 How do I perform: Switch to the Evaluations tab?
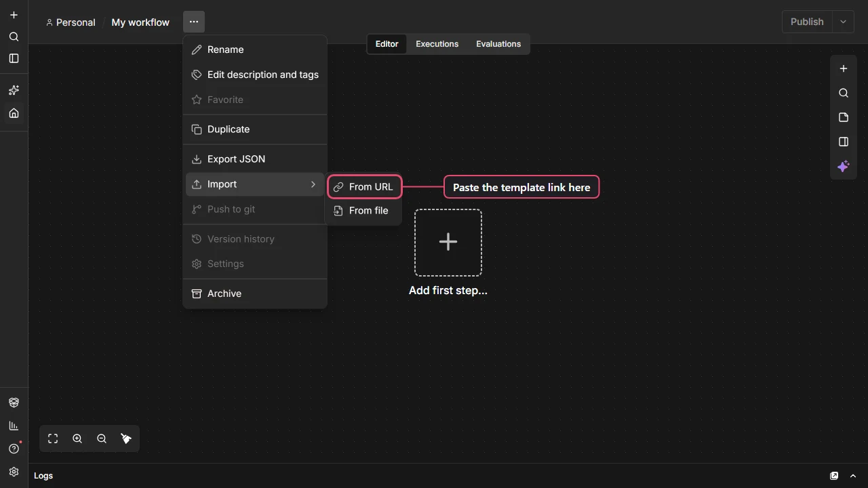[x=498, y=44]
